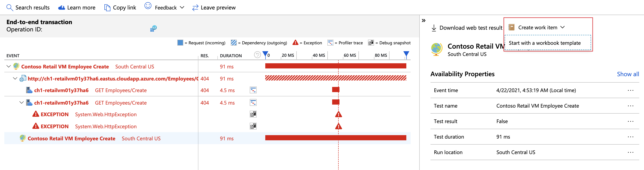This screenshot has height=170, width=644.
Task: Click the Search results magnifier icon
Action: (9, 8)
